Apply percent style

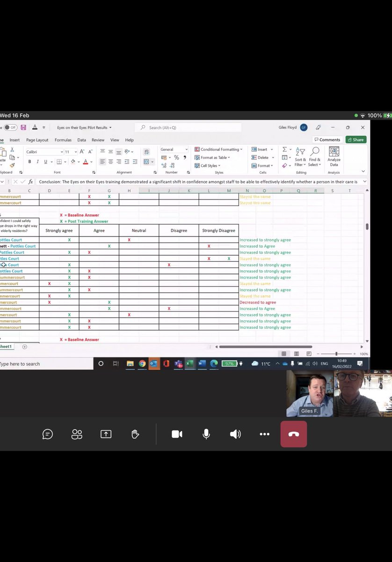[x=176, y=157]
